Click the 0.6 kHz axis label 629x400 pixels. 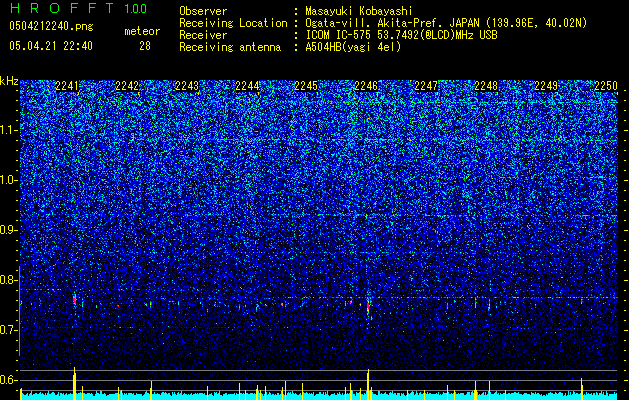[9, 380]
